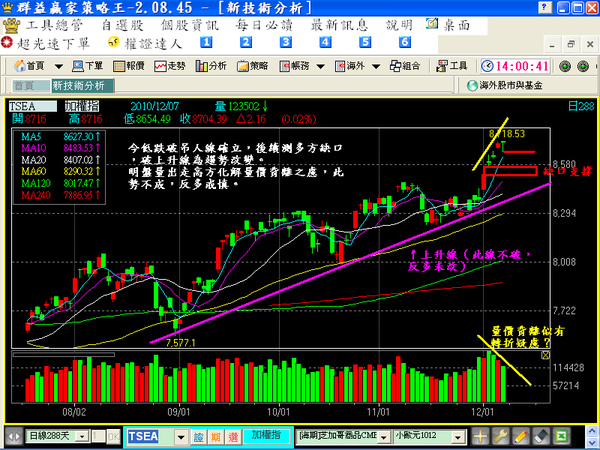Switch to the 新技術分析 tab
Image resolution: width=600 pixels, height=450 pixels.
(x=83, y=86)
